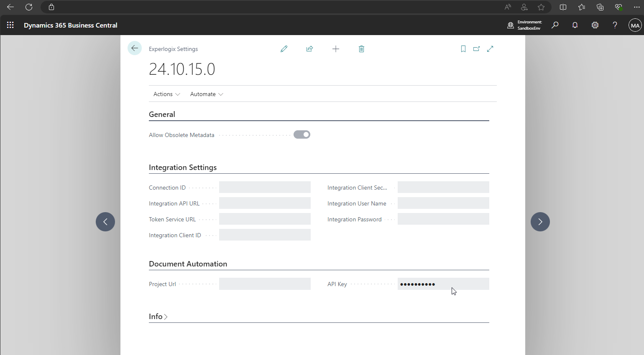Go back using the browser back arrow
644x355 pixels.
[10, 7]
